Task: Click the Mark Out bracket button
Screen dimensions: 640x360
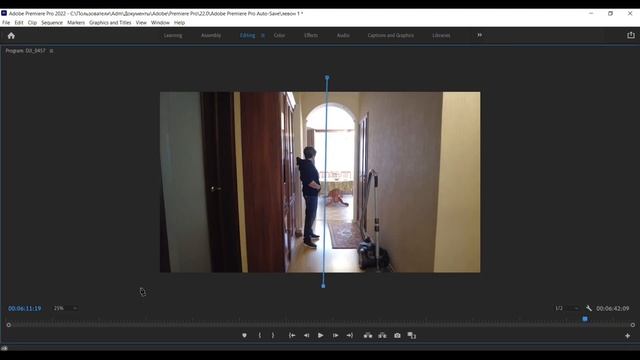Action: [x=273, y=336]
